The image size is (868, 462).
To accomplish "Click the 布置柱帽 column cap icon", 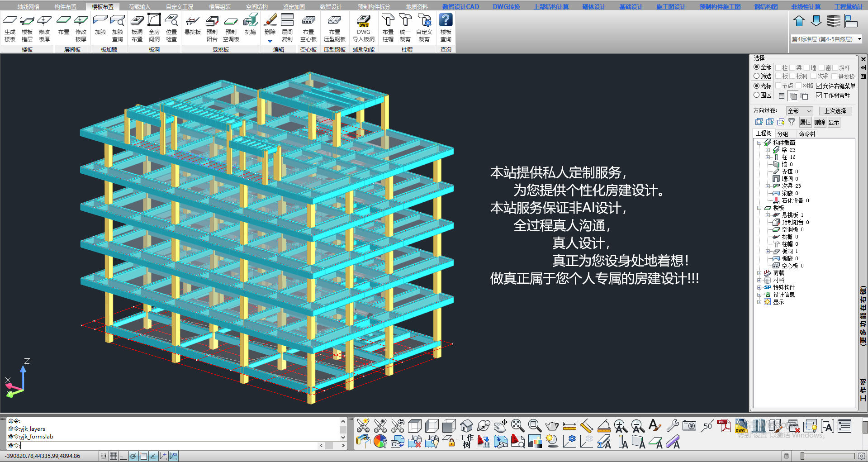I will click(x=388, y=28).
